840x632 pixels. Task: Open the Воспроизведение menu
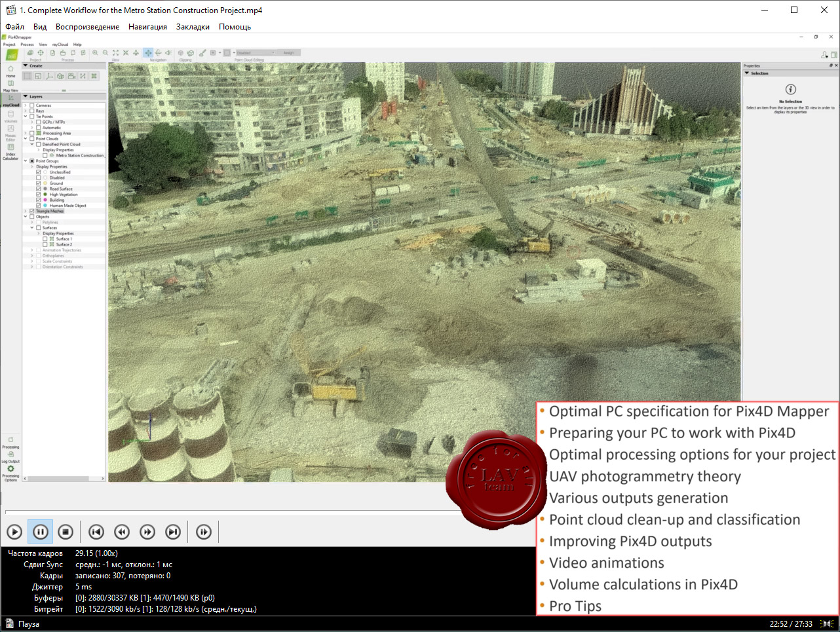[x=87, y=27]
